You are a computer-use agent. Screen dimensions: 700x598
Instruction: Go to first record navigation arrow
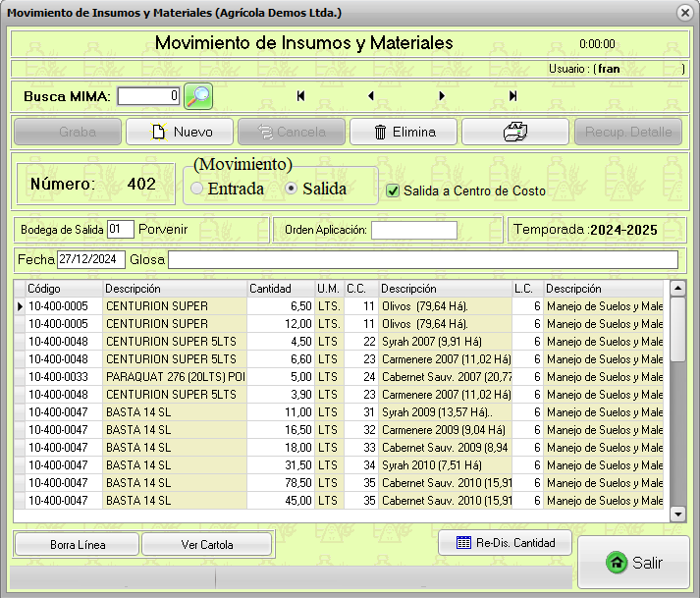point(300,95)
